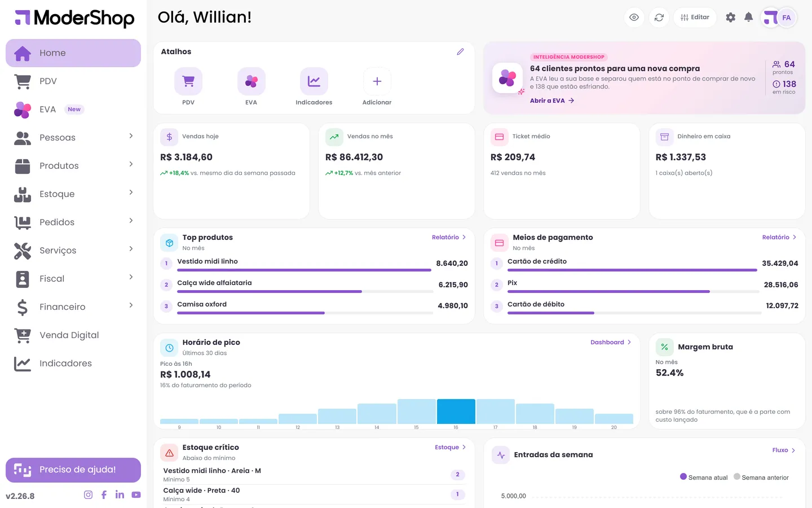Viewport: 812px width, 508px height.
Task: Open Estoque link in Estoque crítico
Action: (450, 447)
